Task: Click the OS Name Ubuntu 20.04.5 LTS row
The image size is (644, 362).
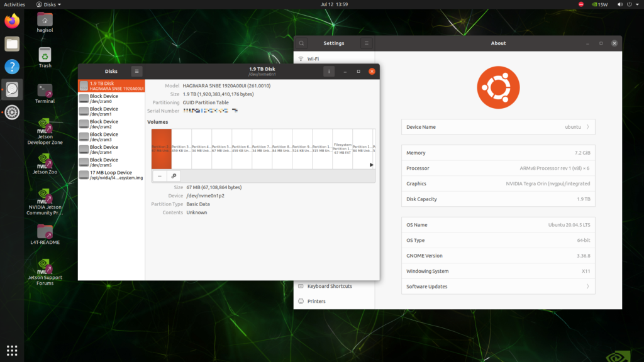Action: (x=498, y=225)
